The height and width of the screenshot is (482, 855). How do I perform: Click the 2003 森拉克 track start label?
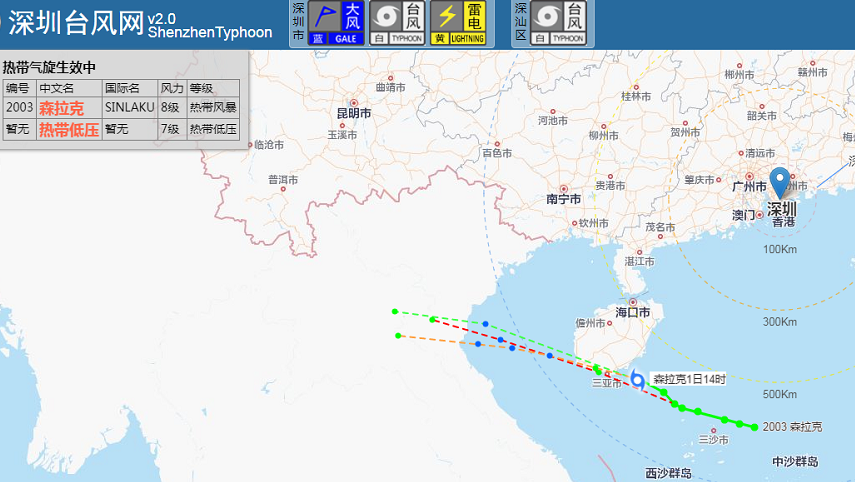tap(791, 427)
